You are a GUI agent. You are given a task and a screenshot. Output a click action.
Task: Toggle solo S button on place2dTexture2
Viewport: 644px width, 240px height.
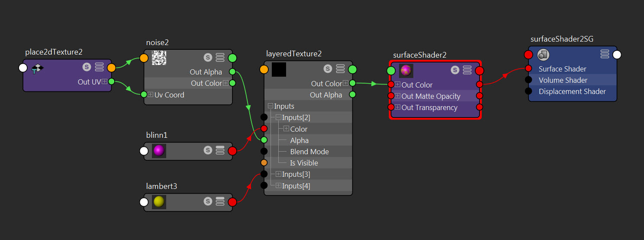(87, 67)
